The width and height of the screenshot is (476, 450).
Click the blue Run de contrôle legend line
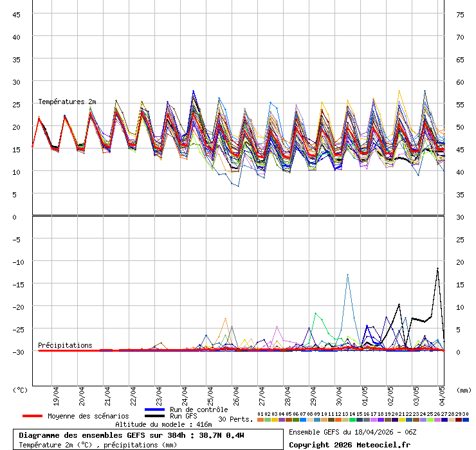coord(155,410)
